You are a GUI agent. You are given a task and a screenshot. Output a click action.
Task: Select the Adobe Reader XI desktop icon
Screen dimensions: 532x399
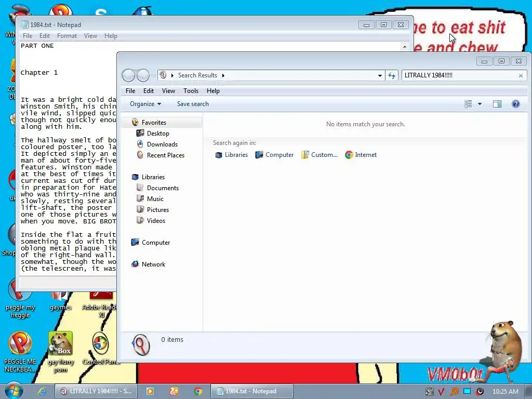[x=99, y=304]
